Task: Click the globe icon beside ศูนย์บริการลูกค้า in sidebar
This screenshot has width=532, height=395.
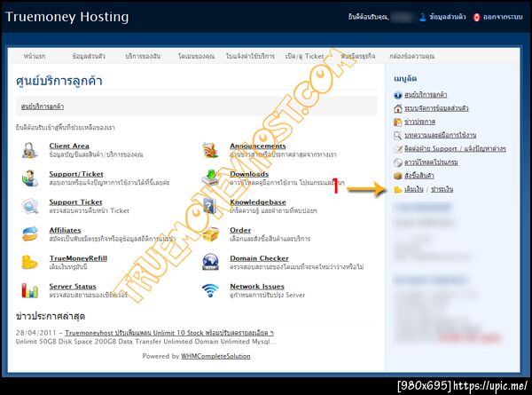Action: click(397, 95)
